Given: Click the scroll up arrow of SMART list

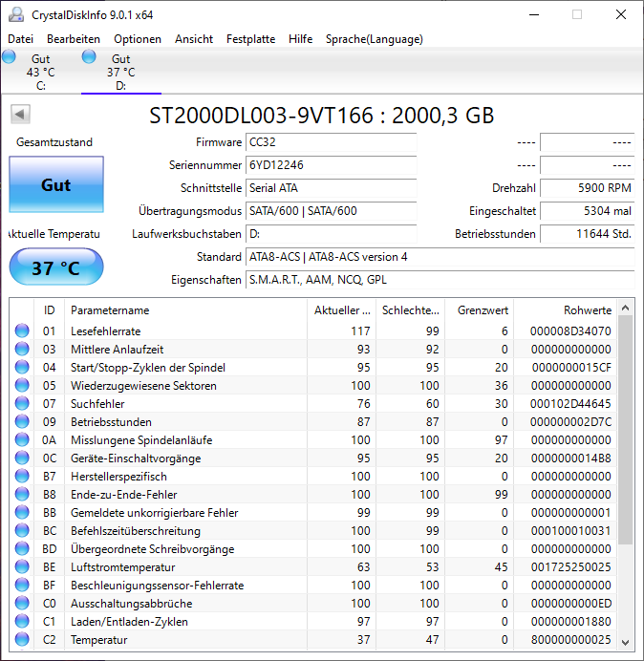Looking at the screenshot, I should [x=626, y=308].
